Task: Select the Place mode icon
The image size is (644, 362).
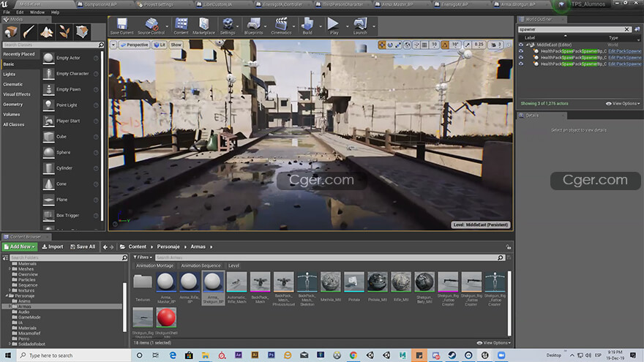Action: pos(11,32)
